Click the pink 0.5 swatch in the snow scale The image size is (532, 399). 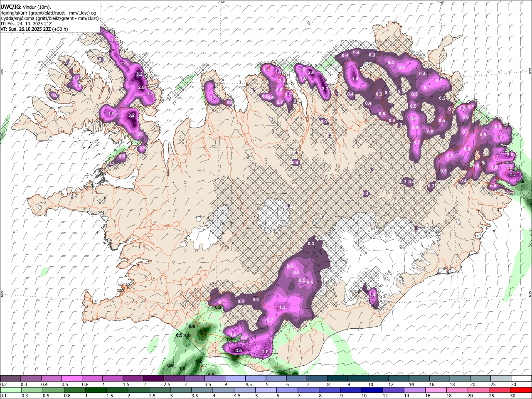(71, 379)
